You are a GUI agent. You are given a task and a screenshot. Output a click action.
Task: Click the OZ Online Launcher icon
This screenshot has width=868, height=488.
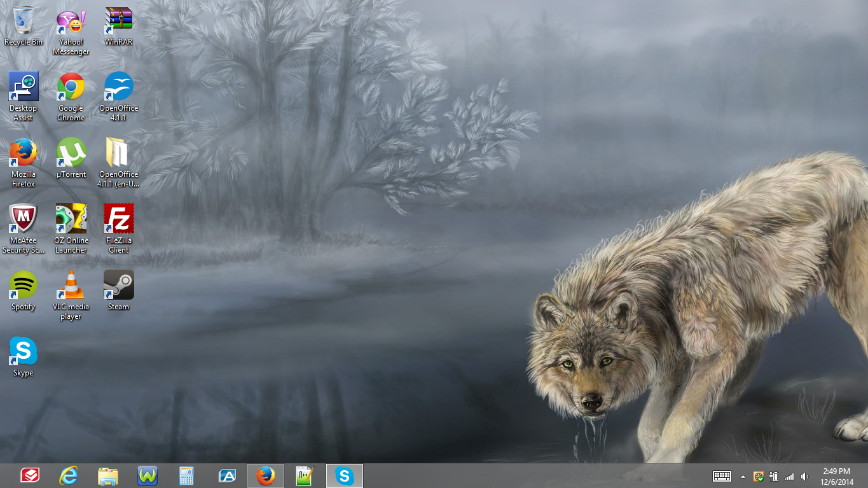pos(71,220)
